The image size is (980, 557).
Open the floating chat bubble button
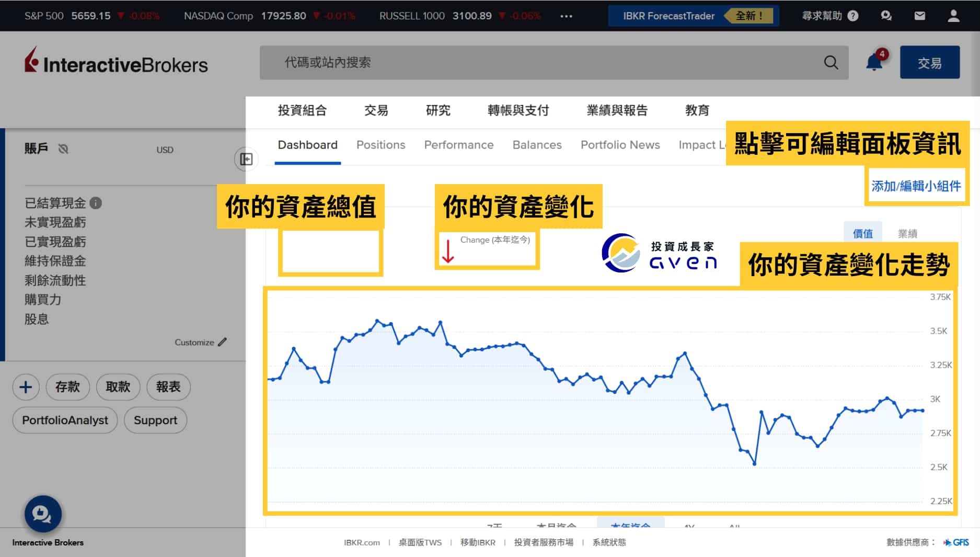tap(43, 514)
